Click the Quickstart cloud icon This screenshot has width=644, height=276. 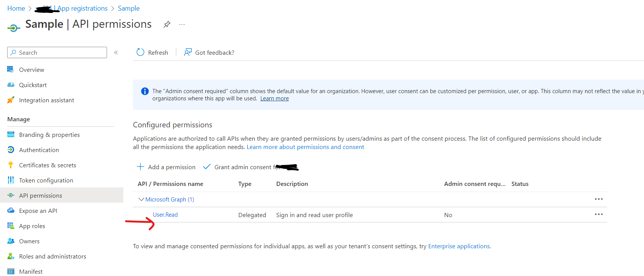point(11,85)
